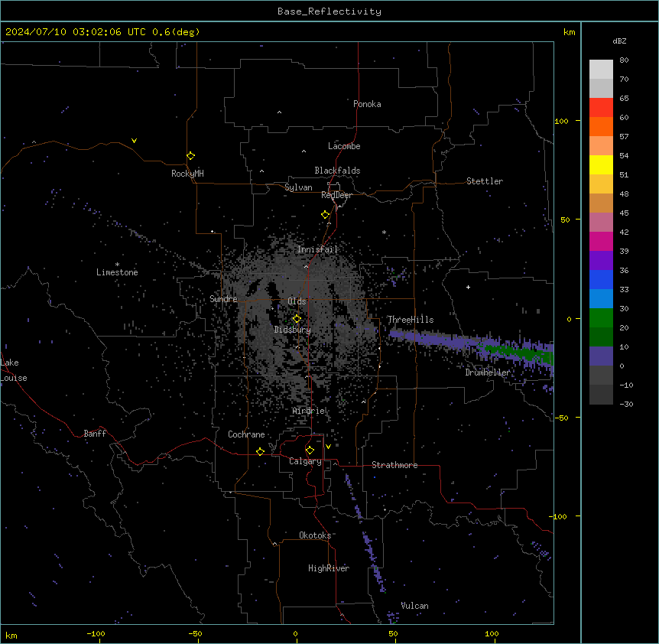Click the Banff town label
Image resolution: width=659 pixels, height=644 pixels.
point(95,434)
